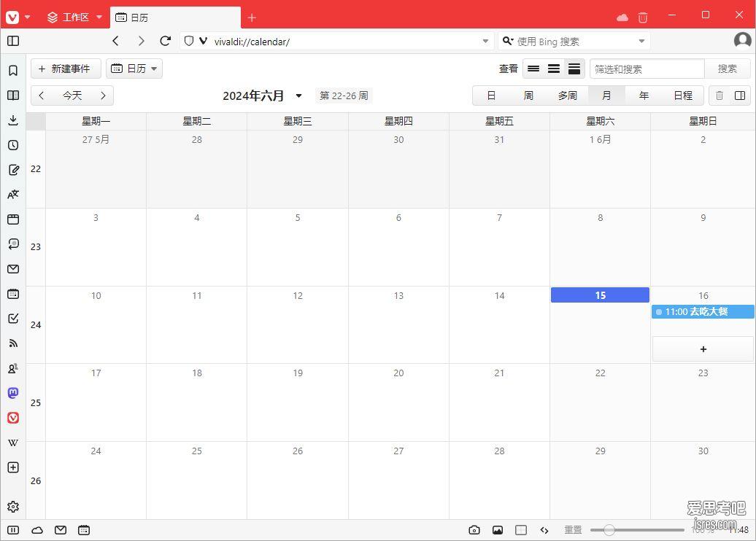
Task: Open the Tasks panel
Action: coord(13,319)
